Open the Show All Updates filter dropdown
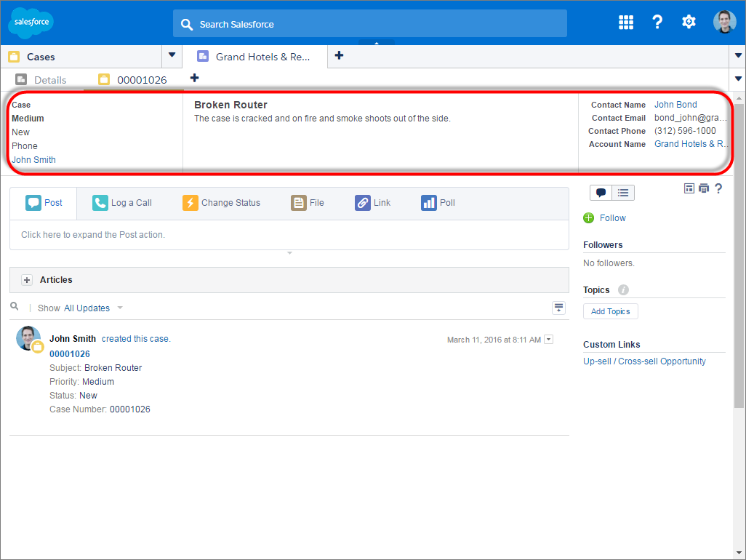Image resolution: width=746 pixels, height=560 pixels. point(93,308)
